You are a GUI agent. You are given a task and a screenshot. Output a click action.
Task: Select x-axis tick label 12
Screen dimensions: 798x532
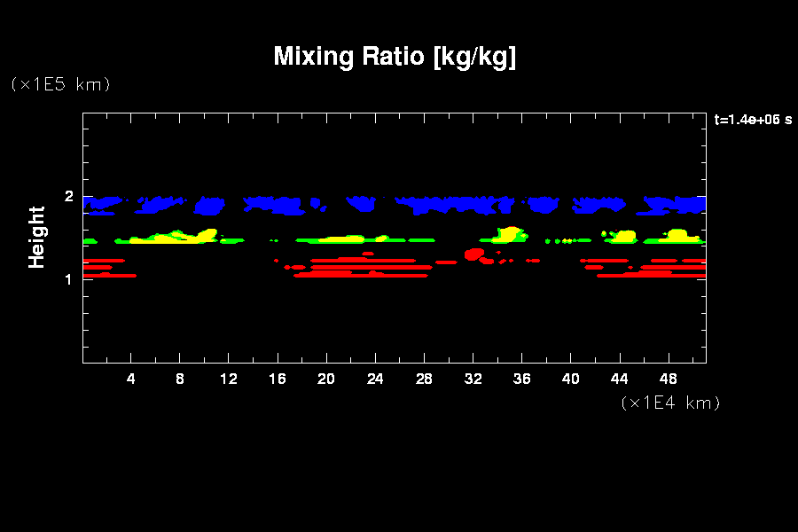coord(229,379)
